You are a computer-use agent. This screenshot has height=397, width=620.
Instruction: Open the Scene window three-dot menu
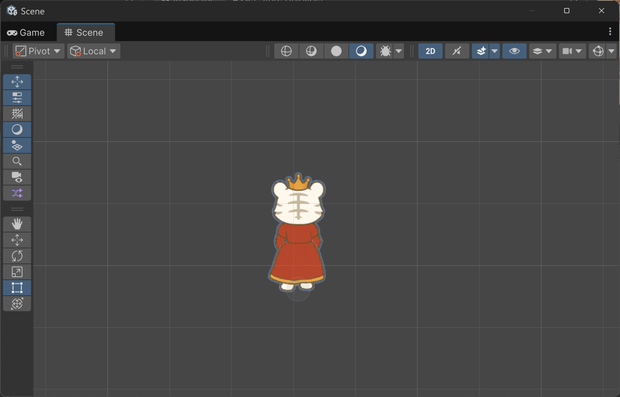[x=610, y=32]
